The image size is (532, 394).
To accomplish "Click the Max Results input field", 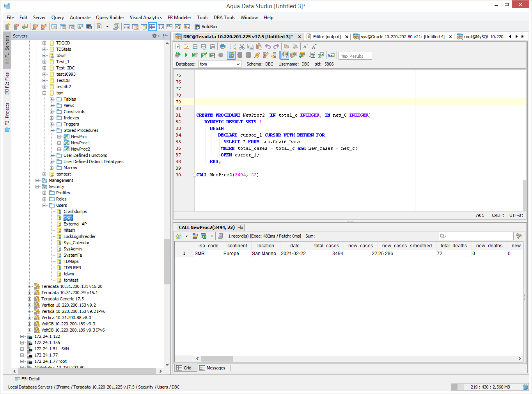I will click(355, 56).
